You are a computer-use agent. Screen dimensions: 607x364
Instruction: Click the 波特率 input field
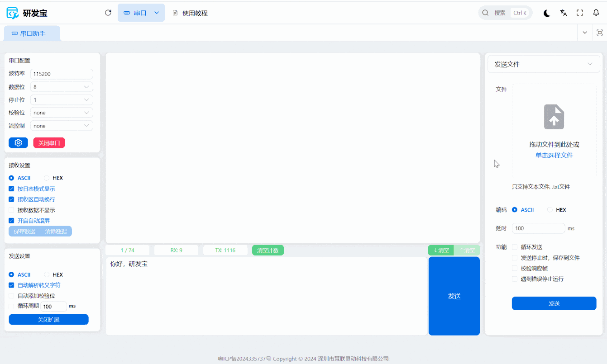coord(62,74)
